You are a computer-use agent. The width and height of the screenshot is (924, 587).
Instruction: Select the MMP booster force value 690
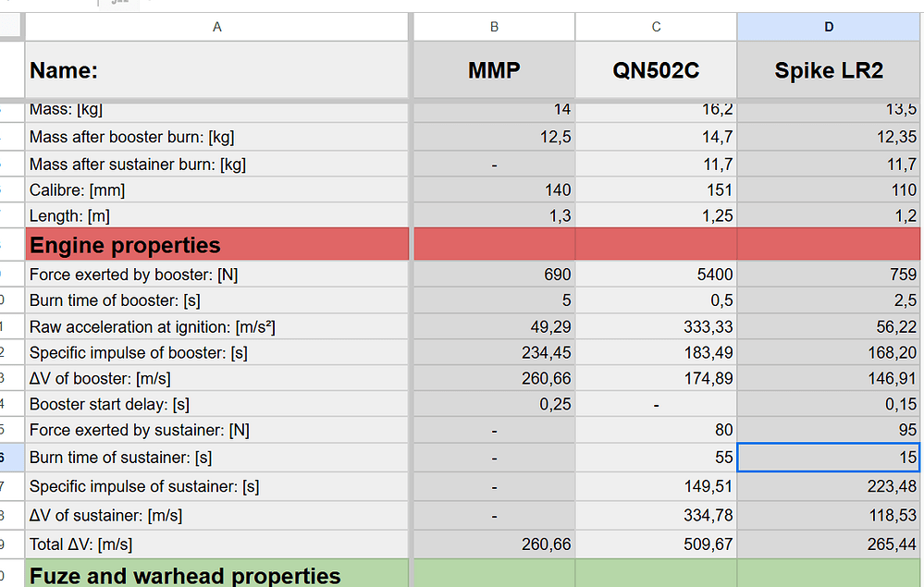click(x=494, y=275)
